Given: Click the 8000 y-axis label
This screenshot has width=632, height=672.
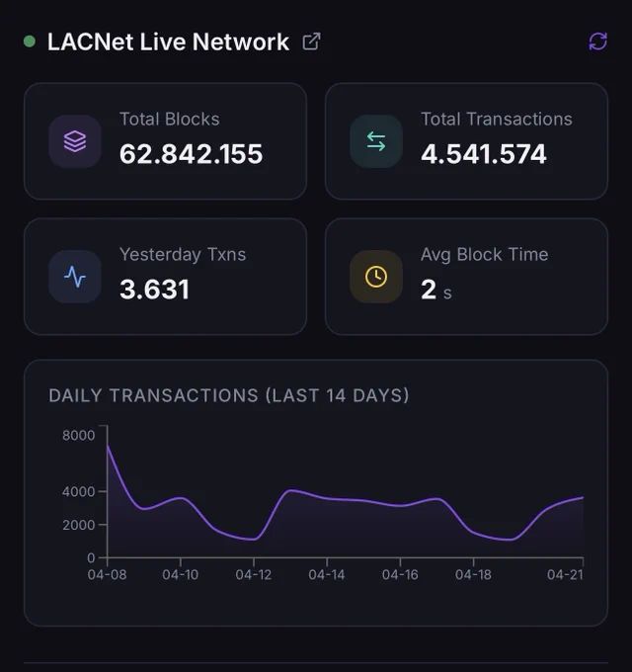Looking at the screenshot, I should point(78,436).
